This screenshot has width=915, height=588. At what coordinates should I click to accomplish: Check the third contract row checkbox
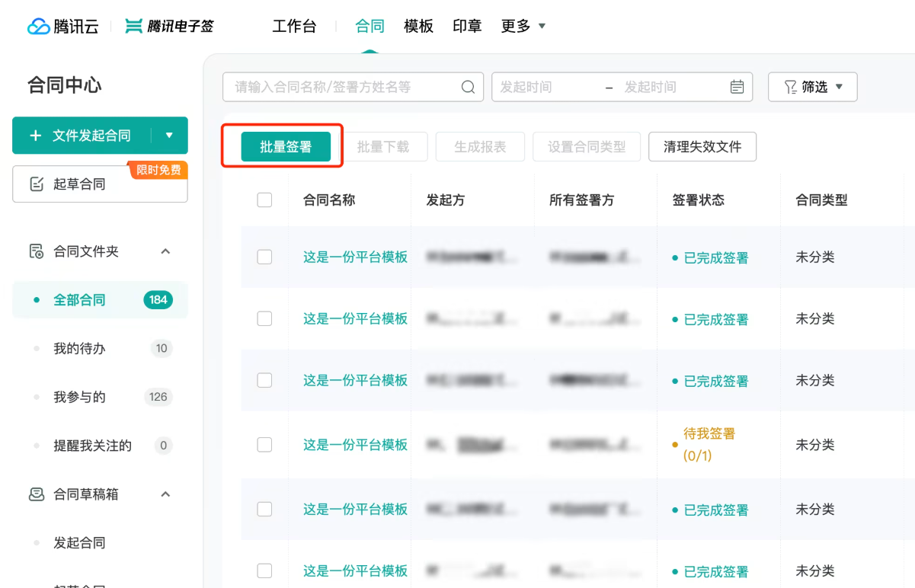(x=264, y=380)
